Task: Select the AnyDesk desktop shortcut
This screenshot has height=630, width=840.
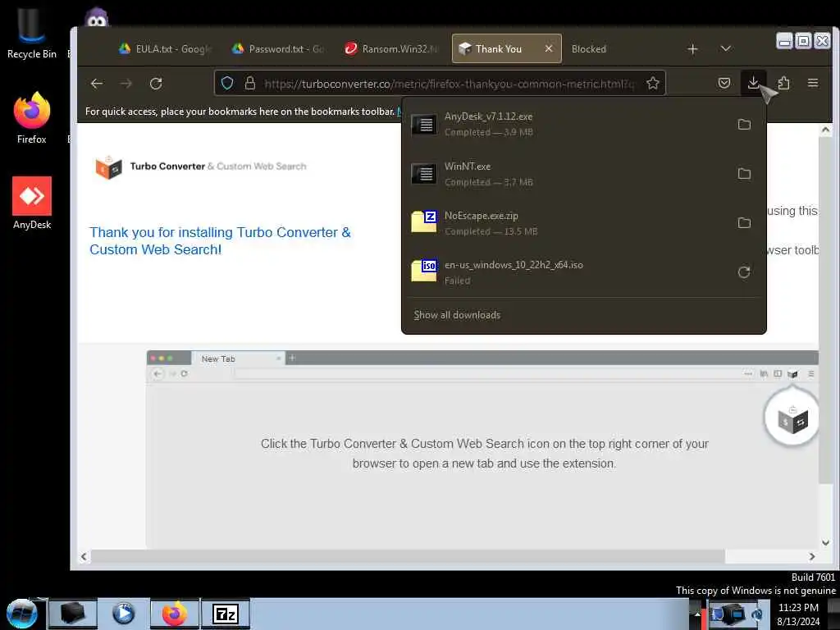Action: pyautogui.click(x=32, y=203)
